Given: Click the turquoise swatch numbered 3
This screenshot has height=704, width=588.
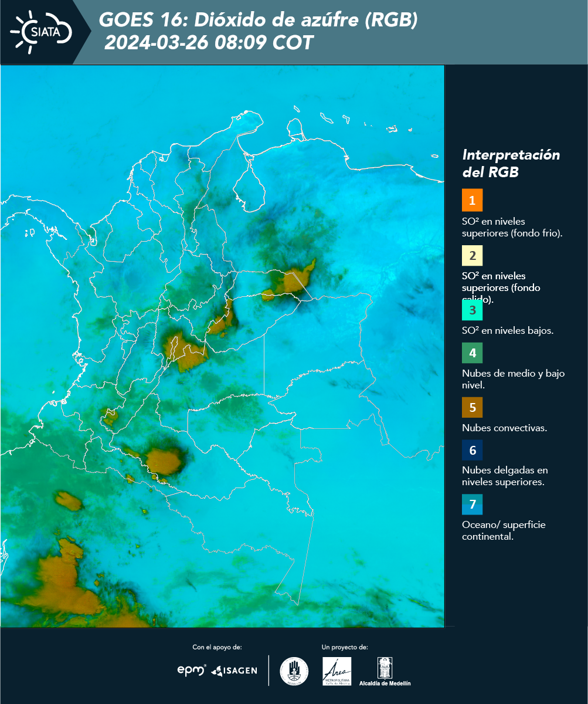Looking at the screenshot, I should pos(472,310).
